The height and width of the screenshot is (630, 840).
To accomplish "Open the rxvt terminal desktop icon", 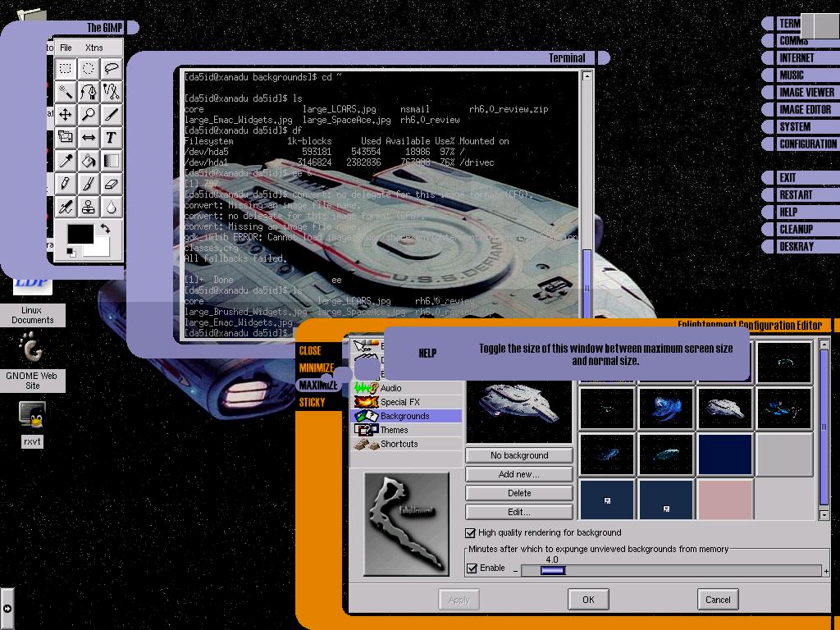I will click(x=32, y=415).
